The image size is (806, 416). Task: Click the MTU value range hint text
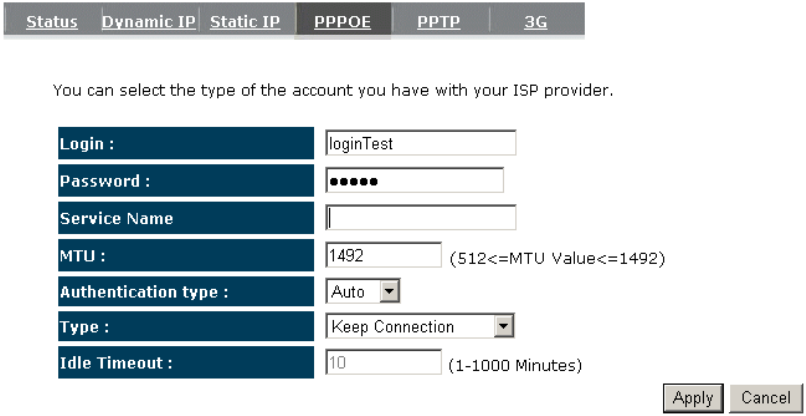(x=557, y=259)
